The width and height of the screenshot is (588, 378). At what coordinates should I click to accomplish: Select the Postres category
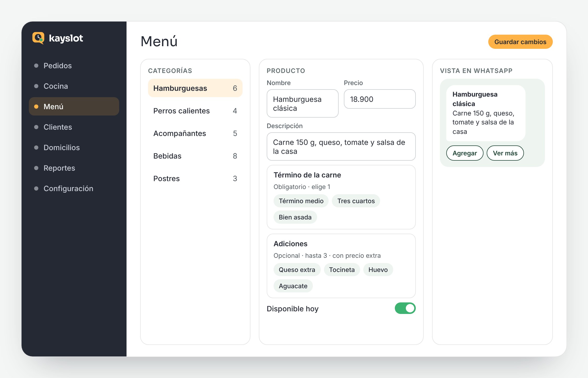point(195,178)
